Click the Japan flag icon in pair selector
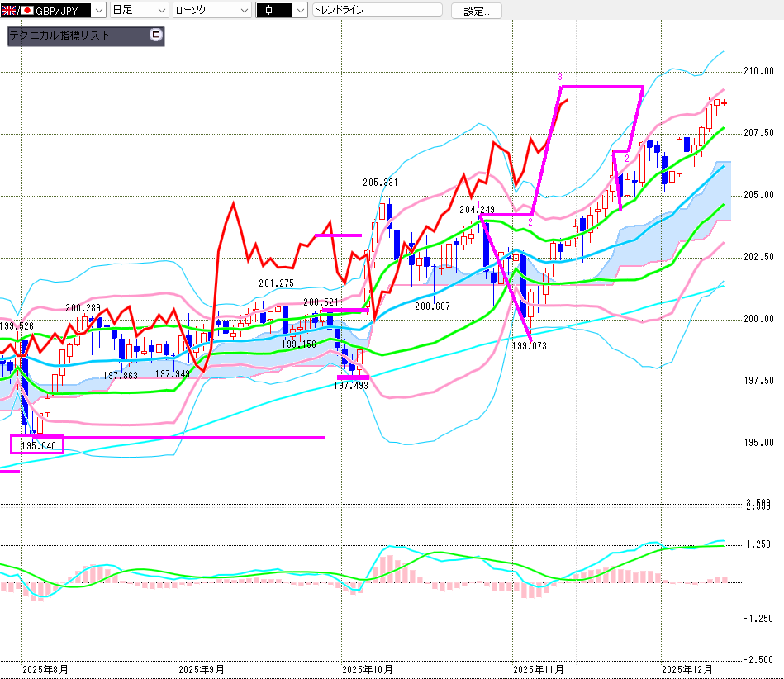The height and width of the screenshot is (679, 784). tap(26, 10)
